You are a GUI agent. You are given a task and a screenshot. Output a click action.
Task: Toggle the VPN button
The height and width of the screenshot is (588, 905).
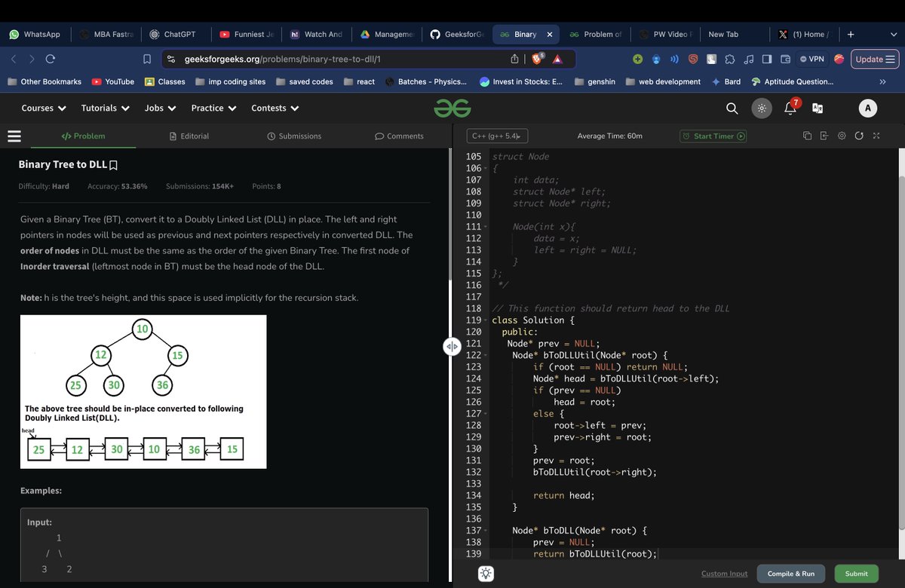pyautogui.click(x=813, y=59)
